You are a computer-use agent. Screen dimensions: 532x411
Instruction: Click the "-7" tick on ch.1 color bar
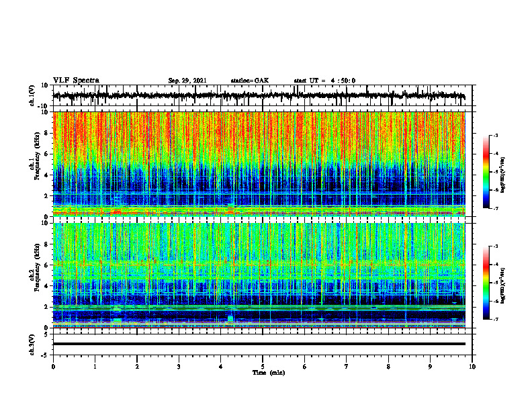[x=495, y=208]
